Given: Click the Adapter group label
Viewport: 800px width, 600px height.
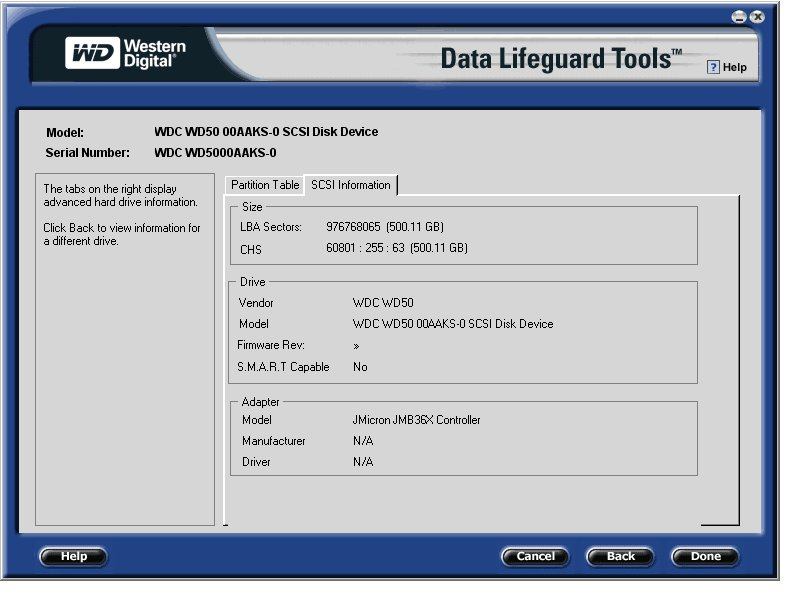Looking at the screenshot, I should tap(261, 402).
